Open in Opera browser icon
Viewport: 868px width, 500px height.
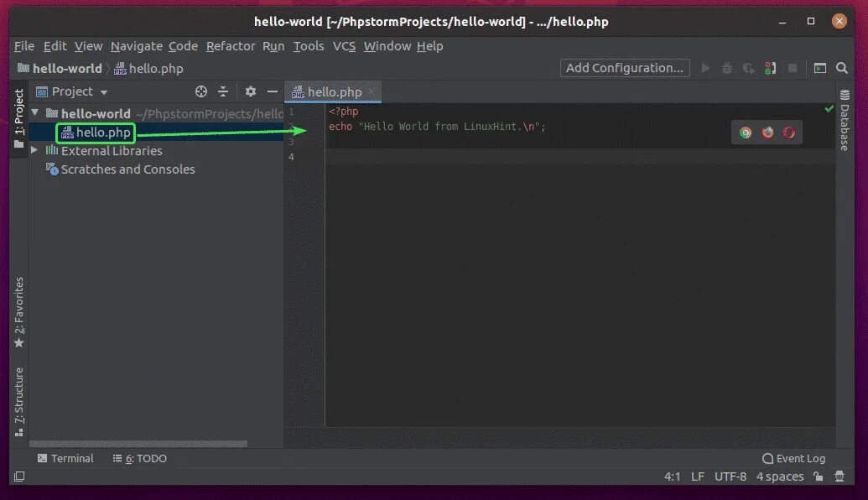pos(789,133)
